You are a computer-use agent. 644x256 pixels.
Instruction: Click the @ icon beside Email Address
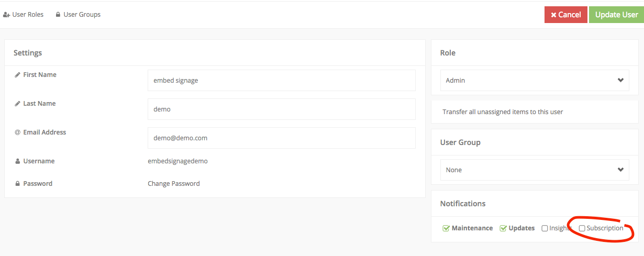17,132
